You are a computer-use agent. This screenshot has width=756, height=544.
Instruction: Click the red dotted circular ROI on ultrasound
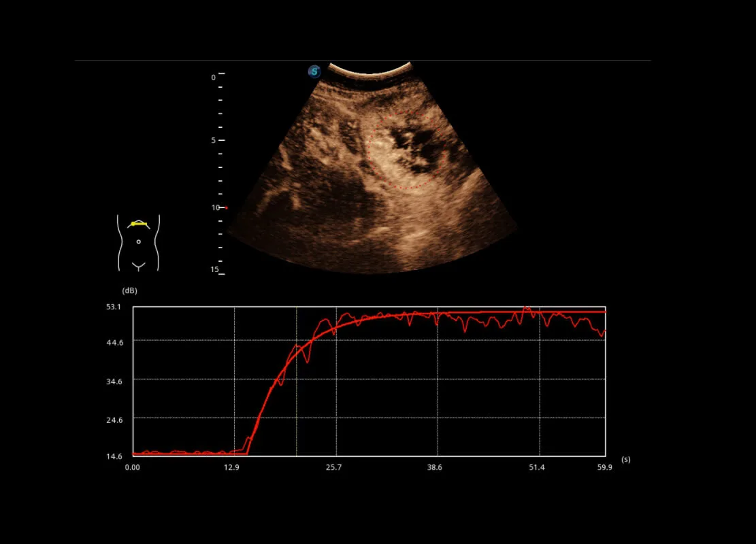[406, 150]
